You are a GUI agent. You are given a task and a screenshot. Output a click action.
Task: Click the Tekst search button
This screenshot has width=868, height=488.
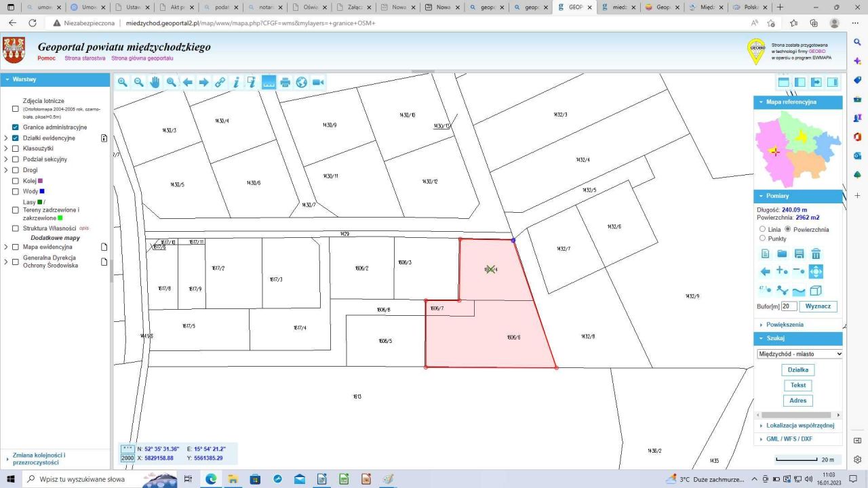pos(798,385)
